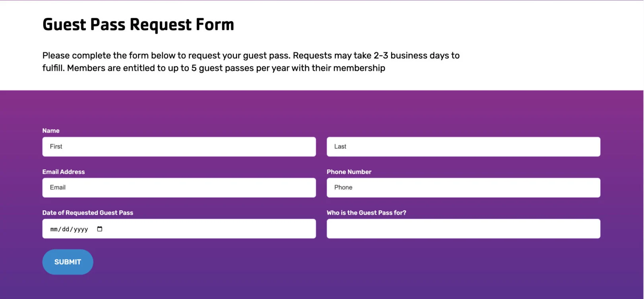The image size is (644, 299).
Task: Click the 'Name' field label
Action: pyautogui.click(x=51, y=131)
